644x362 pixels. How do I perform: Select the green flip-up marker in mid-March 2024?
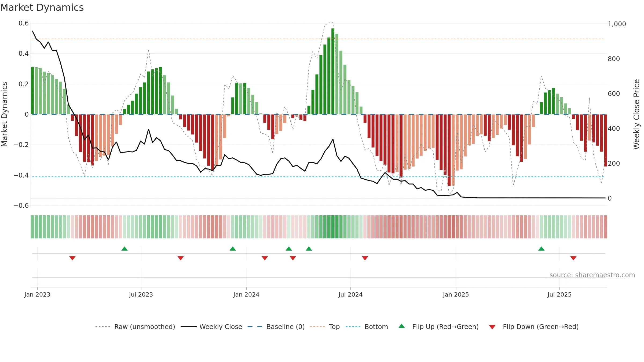pyautogui.click(x=289, y=249)
